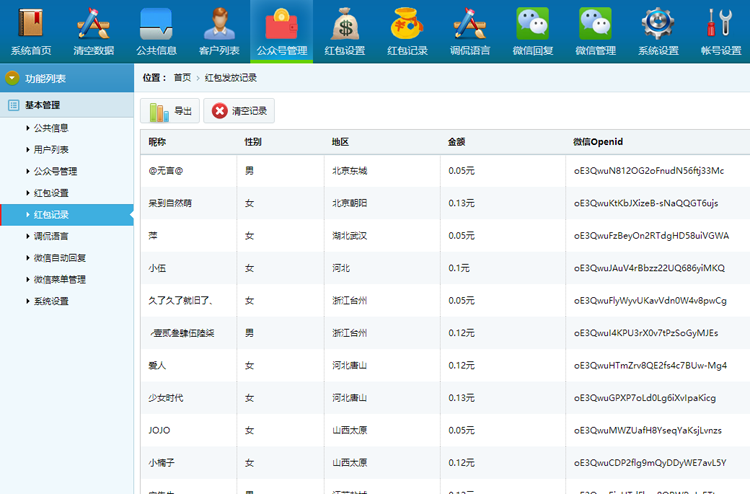Collapse the 基本管理 section header

(x=66, y=105)
